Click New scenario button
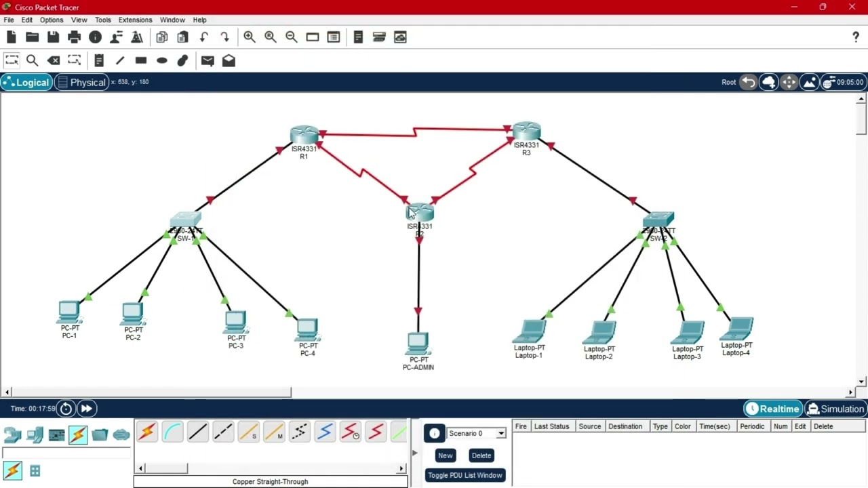This screenshot has height=488, width=868. (445, 455)
